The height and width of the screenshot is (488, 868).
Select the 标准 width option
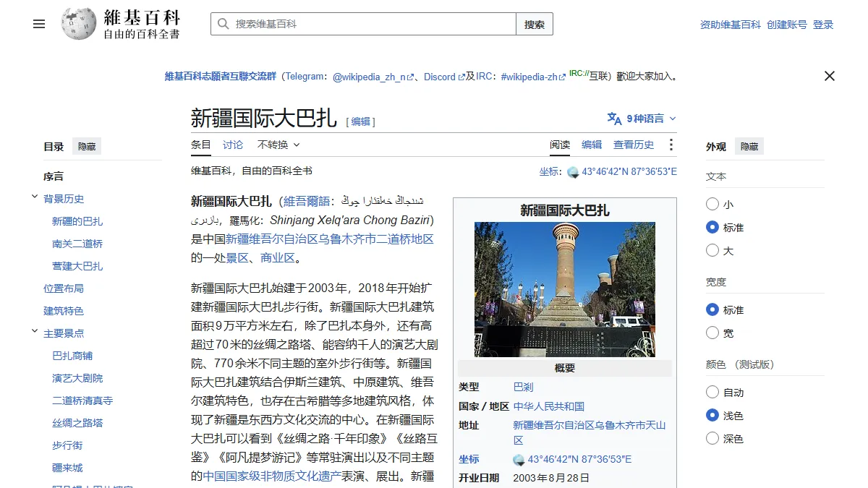click(712, 310)
